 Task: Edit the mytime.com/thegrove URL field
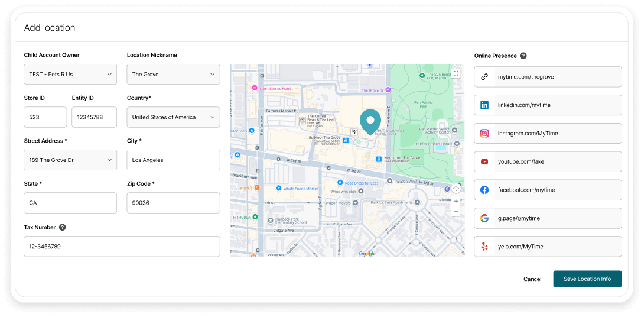point(558,77)
